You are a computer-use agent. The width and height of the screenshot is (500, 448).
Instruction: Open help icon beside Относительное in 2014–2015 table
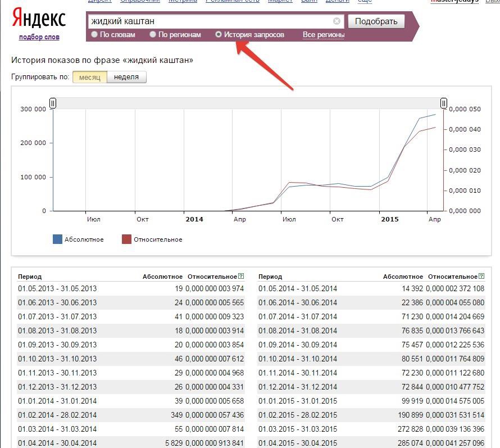(481, 276)
